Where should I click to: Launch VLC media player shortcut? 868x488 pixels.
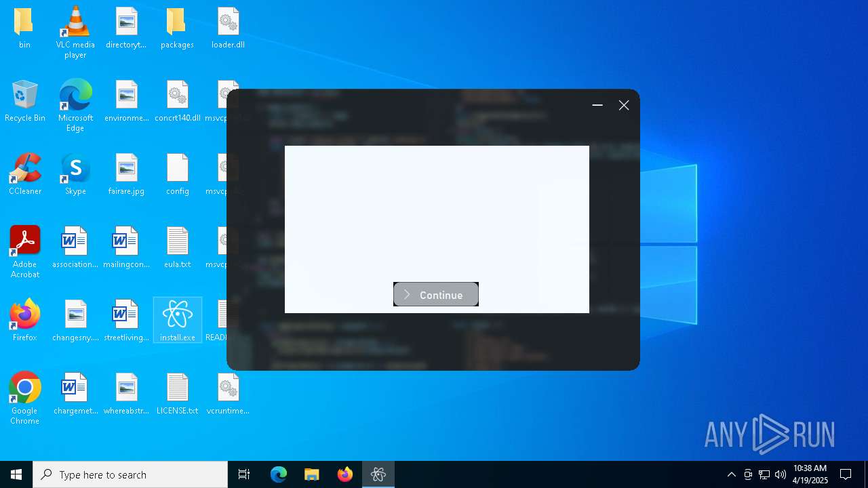coord(75,33)
